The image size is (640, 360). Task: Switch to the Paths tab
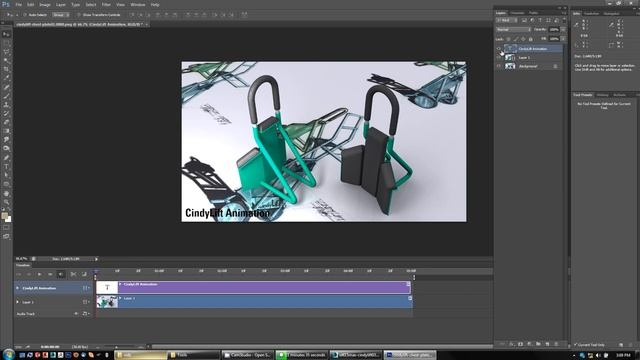[x=533, y=13]
